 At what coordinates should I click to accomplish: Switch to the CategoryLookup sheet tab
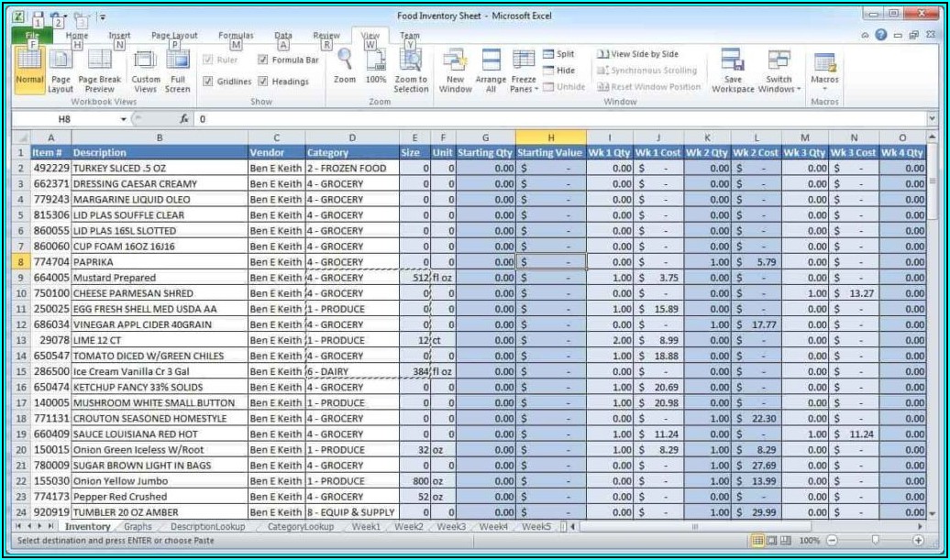(300, 527)
